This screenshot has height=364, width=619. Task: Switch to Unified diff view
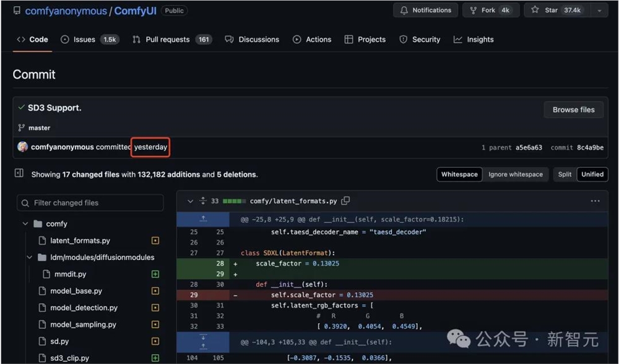tap(592, 174)
